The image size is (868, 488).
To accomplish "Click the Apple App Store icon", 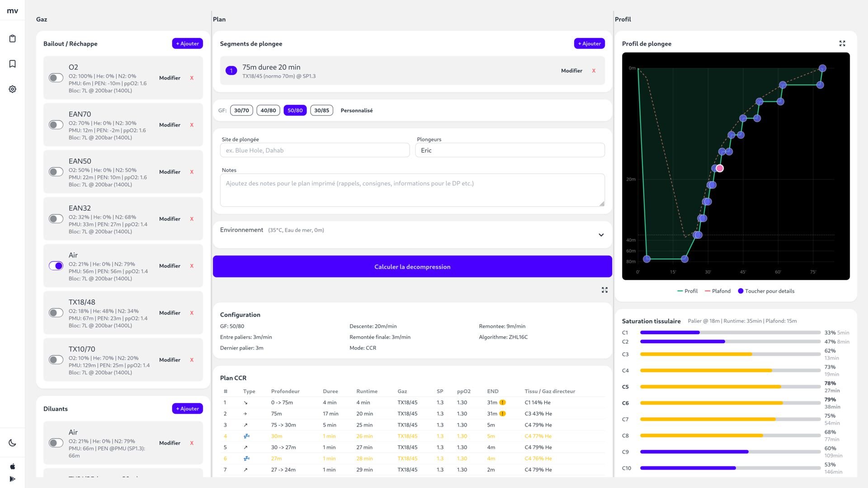I will tap(13, 466).
